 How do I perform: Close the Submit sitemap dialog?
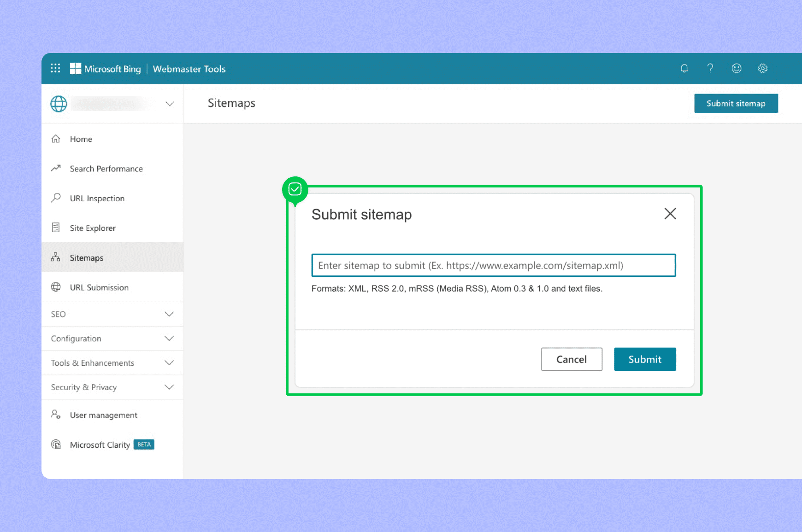(670, 214)
